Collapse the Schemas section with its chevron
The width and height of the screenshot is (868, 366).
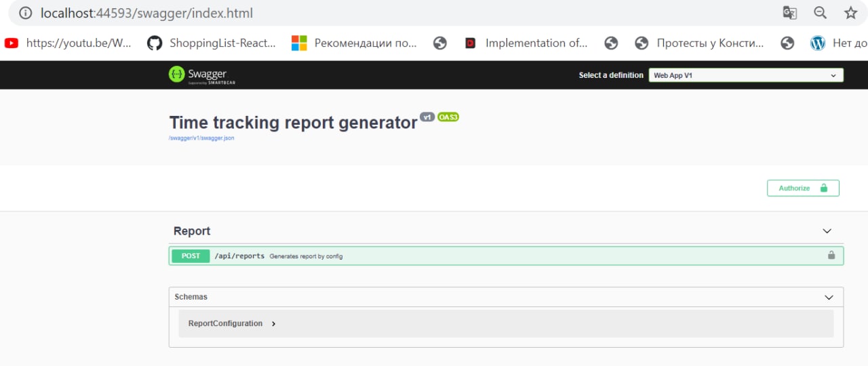click(828, 297)
